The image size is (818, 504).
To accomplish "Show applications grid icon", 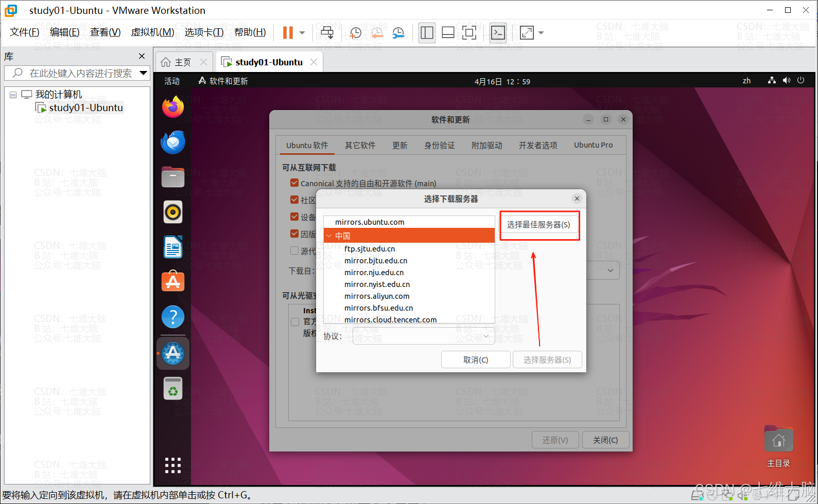I will point(173,465).
